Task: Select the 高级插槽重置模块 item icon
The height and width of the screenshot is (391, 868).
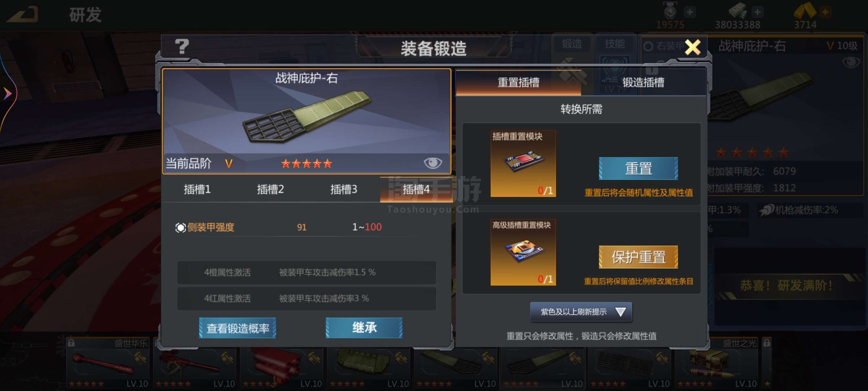Action: 523,252
